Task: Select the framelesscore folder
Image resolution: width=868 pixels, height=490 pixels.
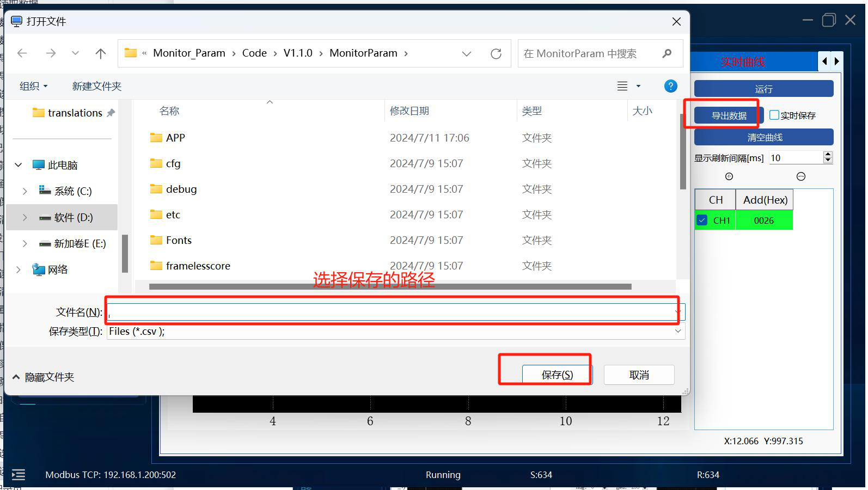Action: point(190,266)
